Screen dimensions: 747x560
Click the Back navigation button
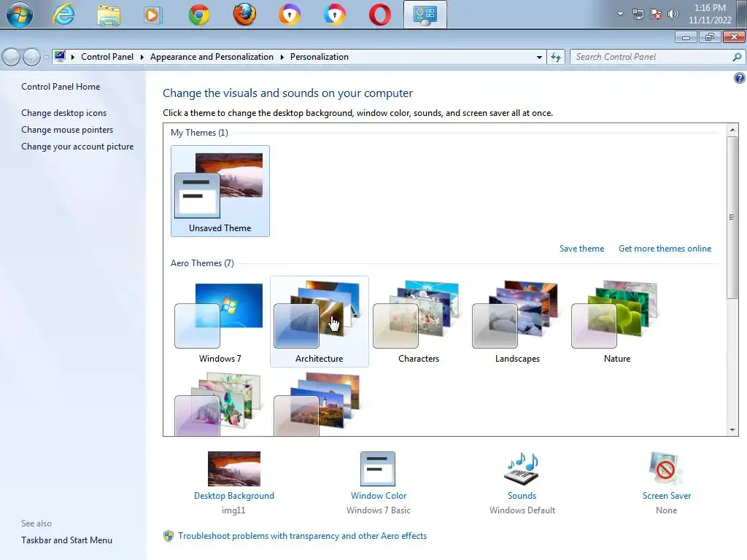click(12, 57)
